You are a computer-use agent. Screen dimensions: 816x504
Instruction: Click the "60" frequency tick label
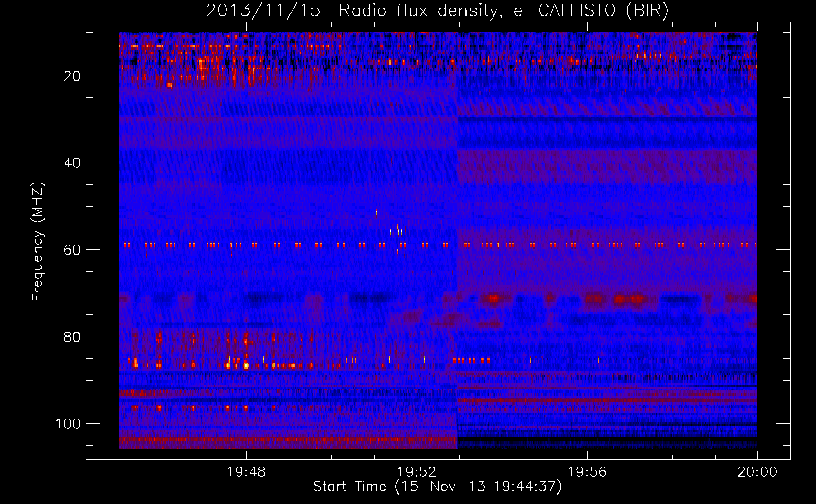pos(72,250)
